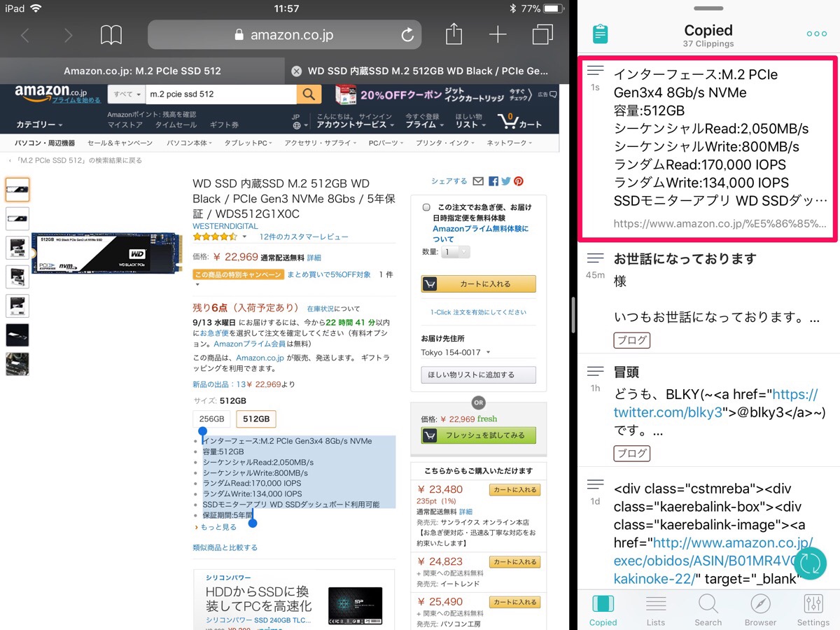840x630 pixels.
Task: Open 12件のカスタマーレビュー link
Action: tap(304, 237)
